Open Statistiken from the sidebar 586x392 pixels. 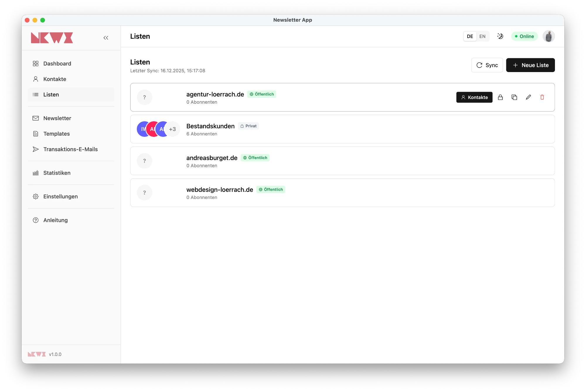pos(57,173)
